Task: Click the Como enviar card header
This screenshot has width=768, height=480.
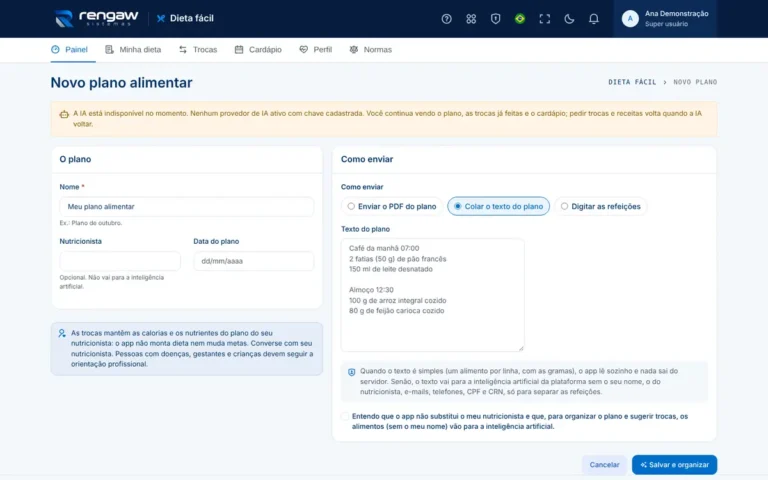Action: pyautogui.click(x=524, y=159)
